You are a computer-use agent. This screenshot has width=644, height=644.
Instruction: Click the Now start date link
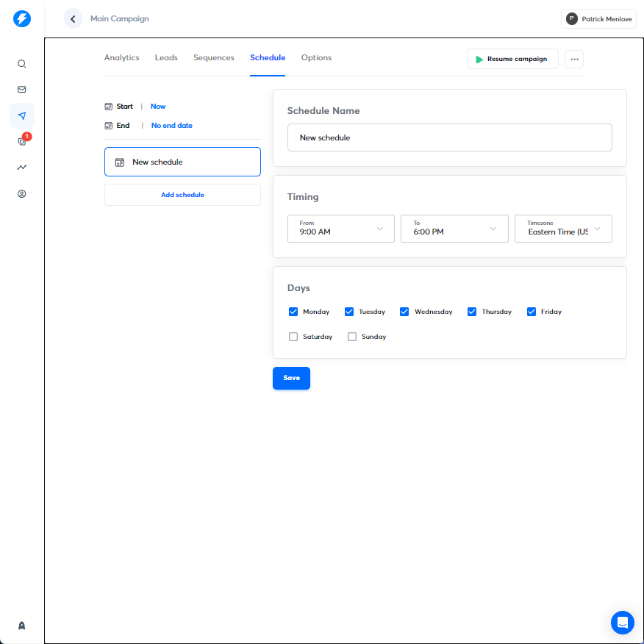click(x=158, y=107)
